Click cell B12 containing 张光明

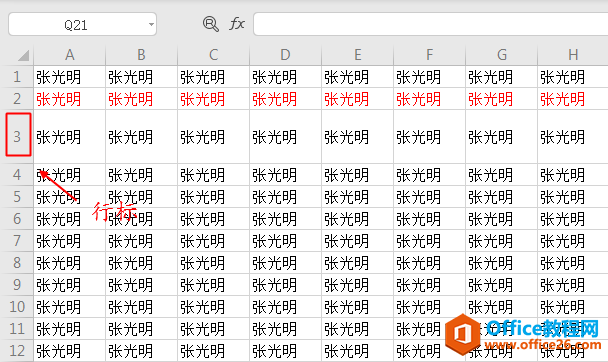pos(142,351)
